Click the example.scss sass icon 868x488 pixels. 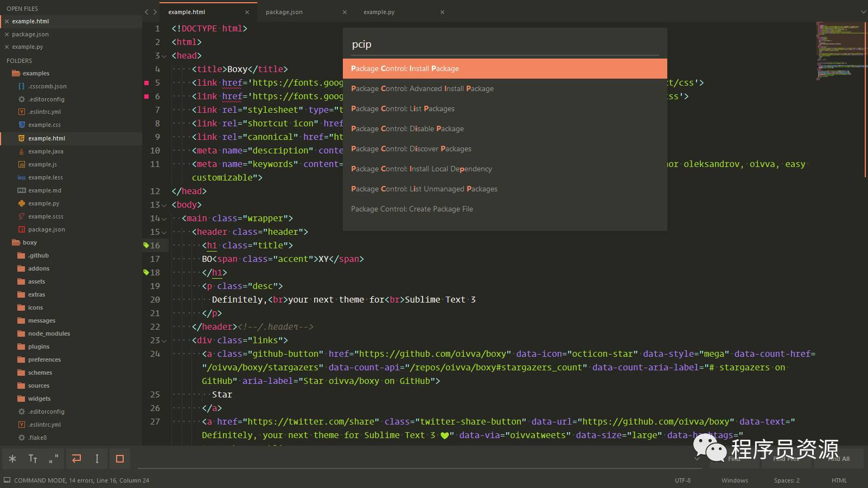point(22,216)
